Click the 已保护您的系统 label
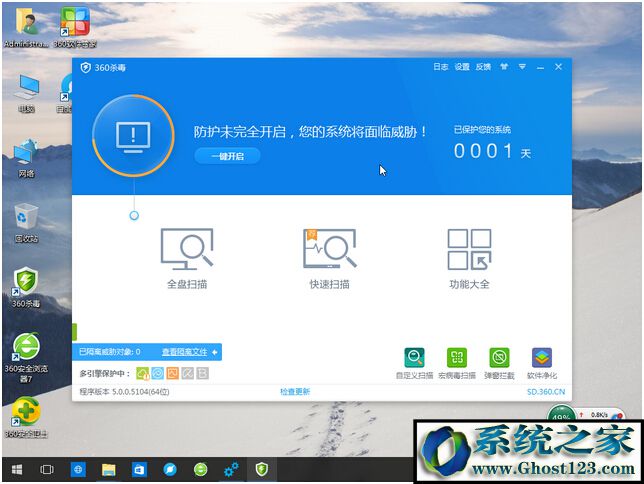The height and width of the screenshot is (484, 644). [x=482, y=130]
